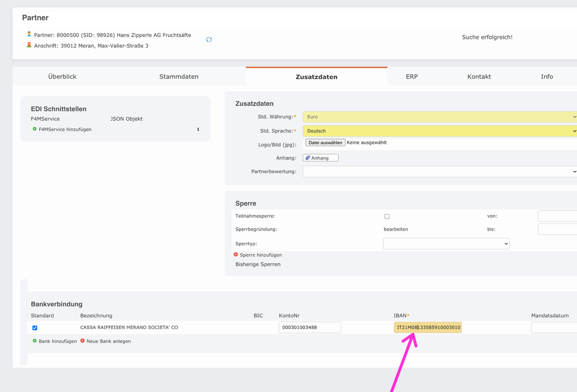Click into the KontoNr input field
Image resolution: width=577 pixels, height=392 pixels.
tap(309, 327)
